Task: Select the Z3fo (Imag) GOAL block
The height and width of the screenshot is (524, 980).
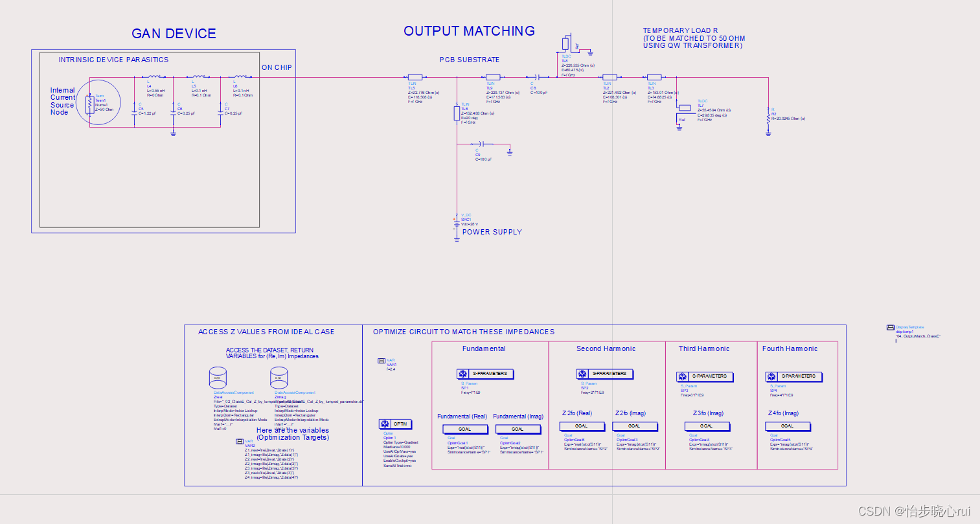Action: click(707, 426)
